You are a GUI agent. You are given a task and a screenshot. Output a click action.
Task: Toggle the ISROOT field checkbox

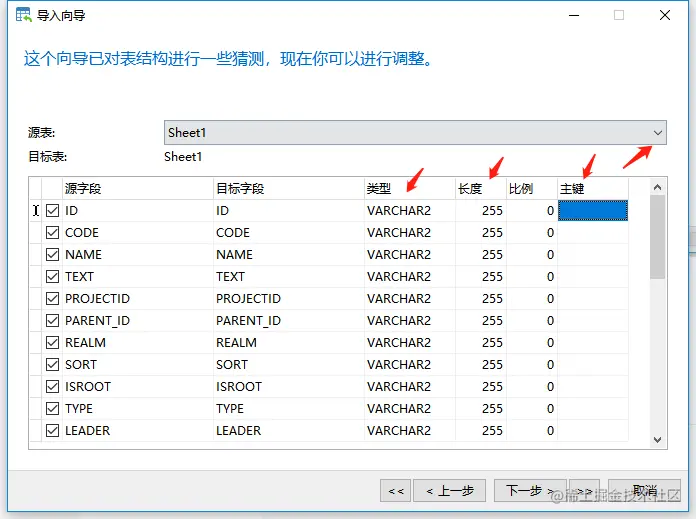tap(52, 386)
